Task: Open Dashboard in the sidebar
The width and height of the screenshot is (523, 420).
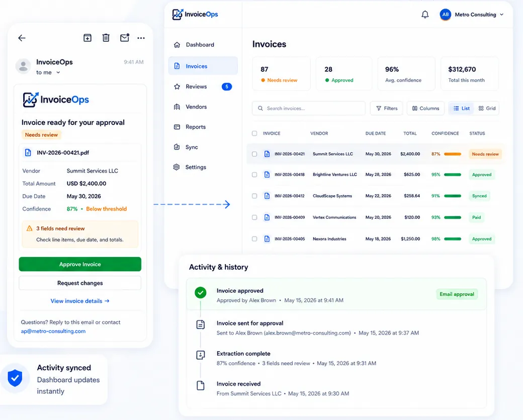Action: (203, 45)
